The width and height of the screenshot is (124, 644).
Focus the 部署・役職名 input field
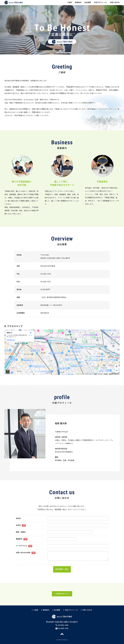[x=70, y=532]
